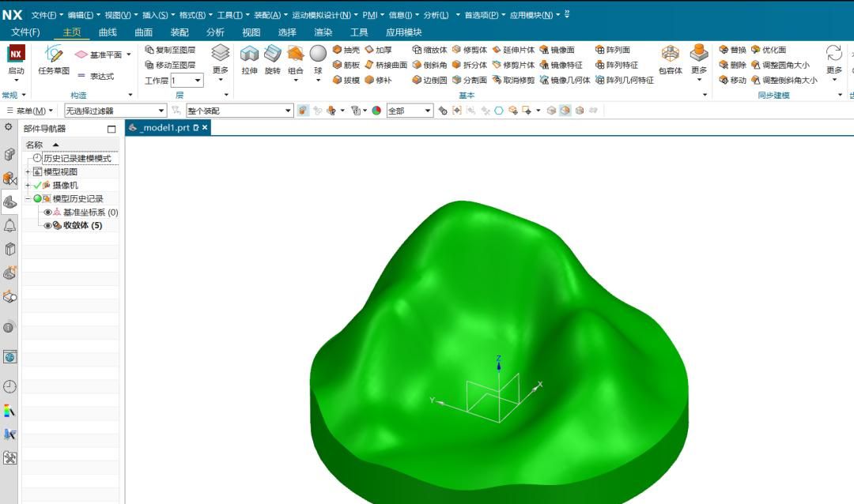Switch to the 分析 ribbon tab
This screenshot has width=854, height=504.
pos(215,32)
